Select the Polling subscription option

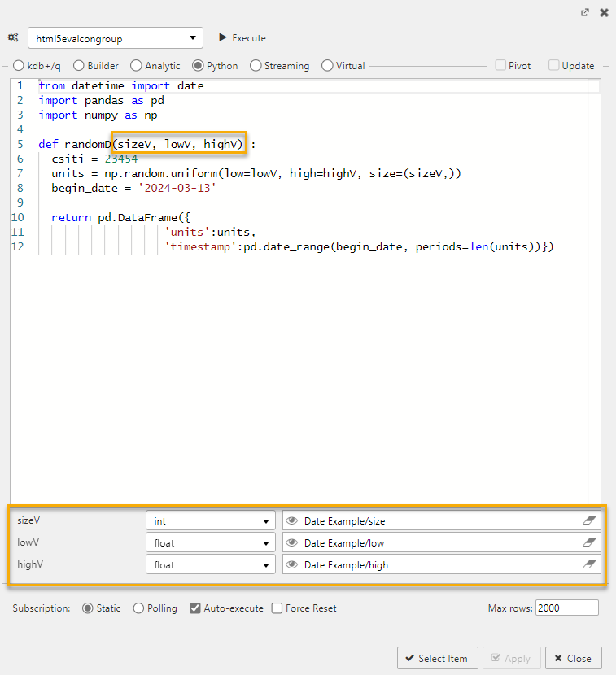[x=138, y=608]
